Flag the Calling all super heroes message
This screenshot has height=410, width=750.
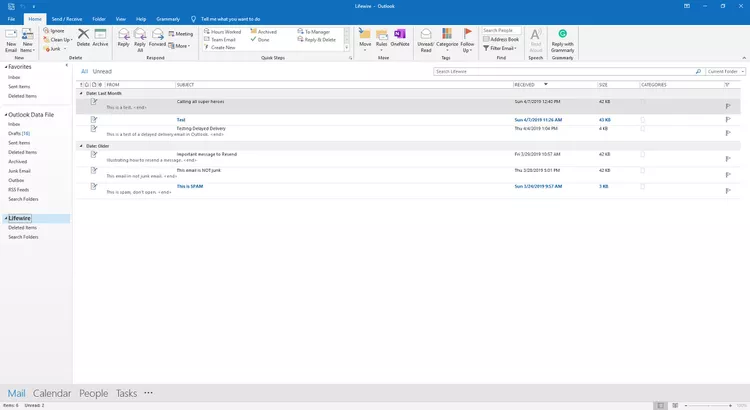click(x=728, y=106)
